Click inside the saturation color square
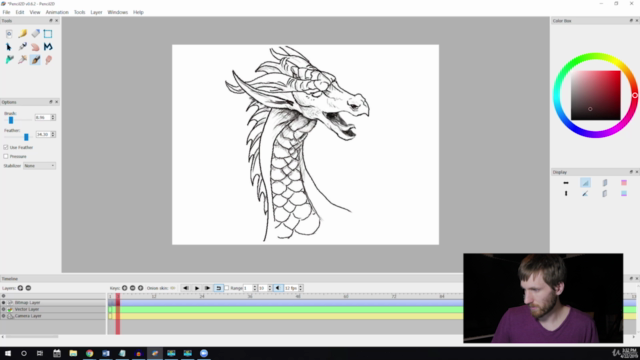The width and height of the screenshot is (640, 360). click(596, 95)
